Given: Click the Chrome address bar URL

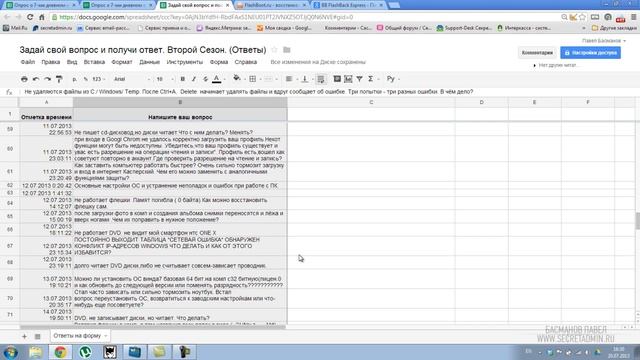Looking at the screenshot, I should (x=206, y=17).
